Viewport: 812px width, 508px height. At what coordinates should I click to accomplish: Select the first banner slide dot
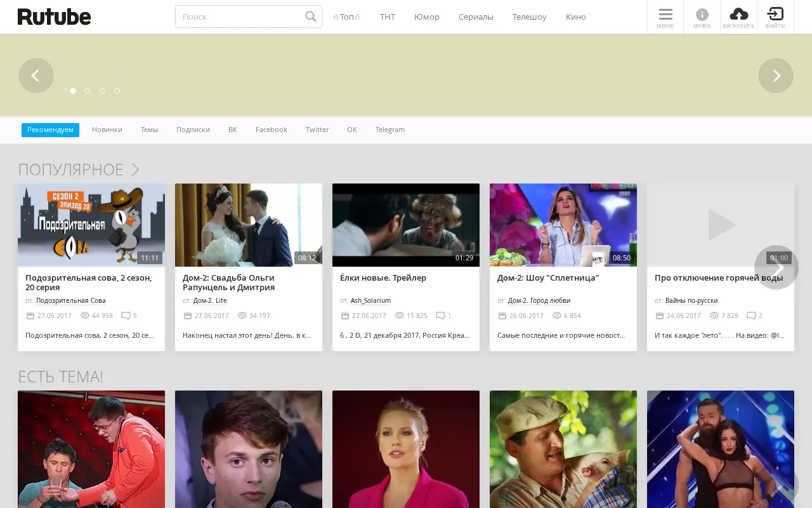[73, 91]
